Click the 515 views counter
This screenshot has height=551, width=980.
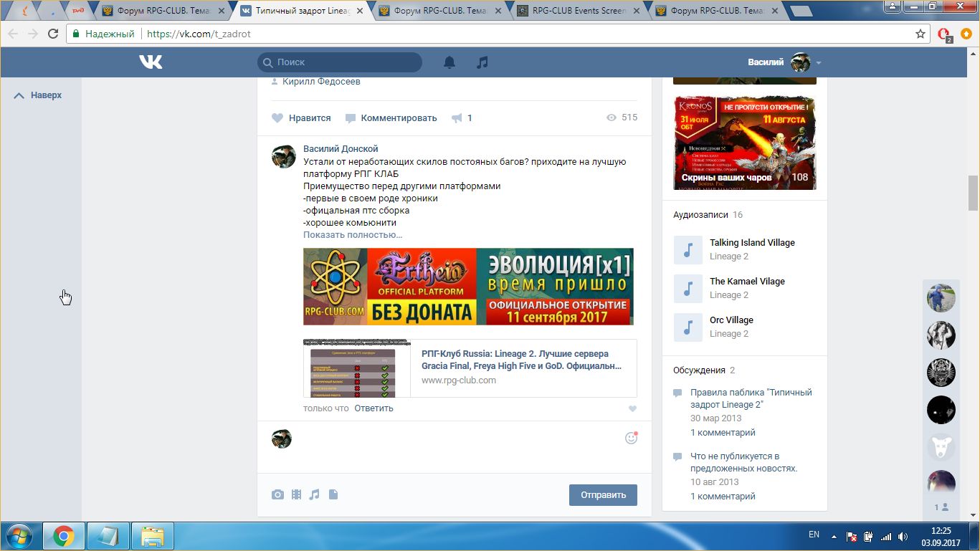coord(622,118)
